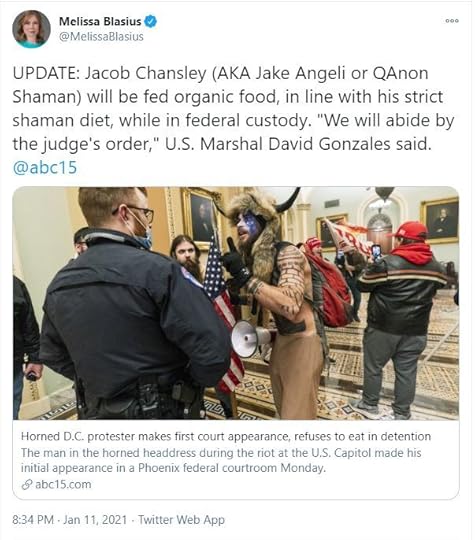Click the @abc15 mention link

[x=45, y=167]
